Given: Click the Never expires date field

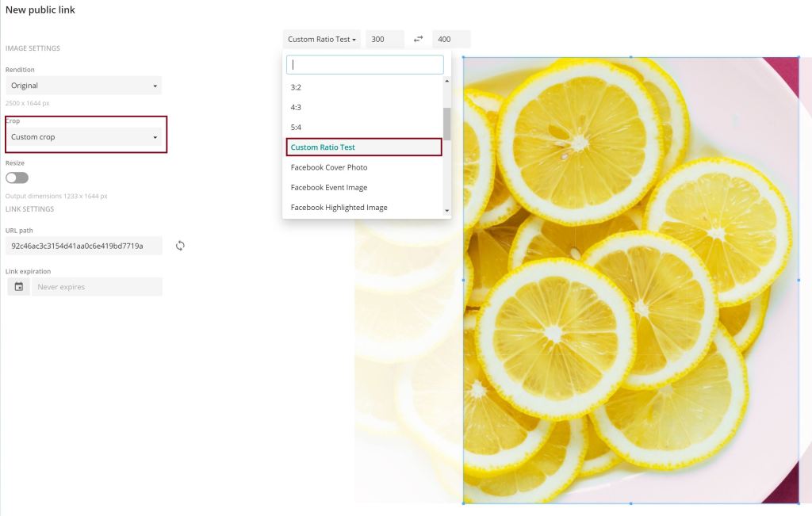Looking at the screenshot, I should point(97,287).
